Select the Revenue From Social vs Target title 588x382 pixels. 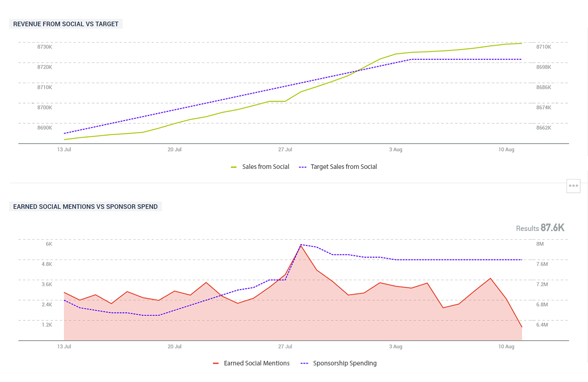[x=66, y=24]
